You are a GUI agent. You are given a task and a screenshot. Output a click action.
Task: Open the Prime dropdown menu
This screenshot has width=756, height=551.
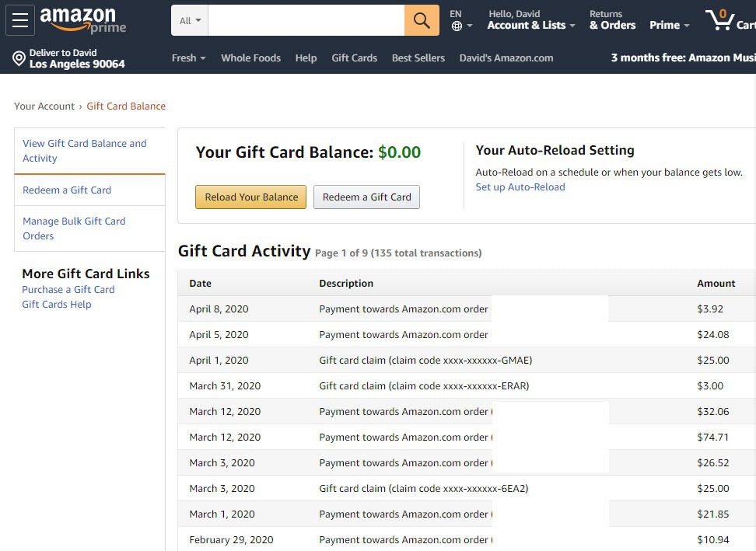coord(669,25)
